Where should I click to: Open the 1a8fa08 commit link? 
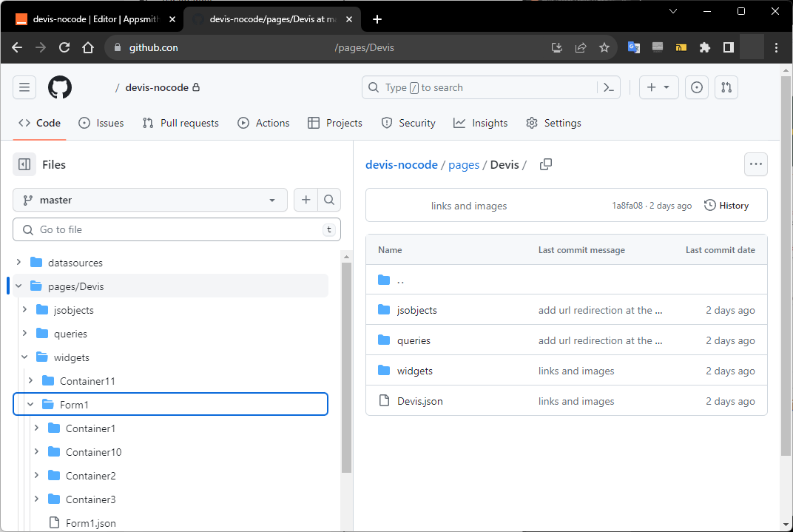click(627, 206)
